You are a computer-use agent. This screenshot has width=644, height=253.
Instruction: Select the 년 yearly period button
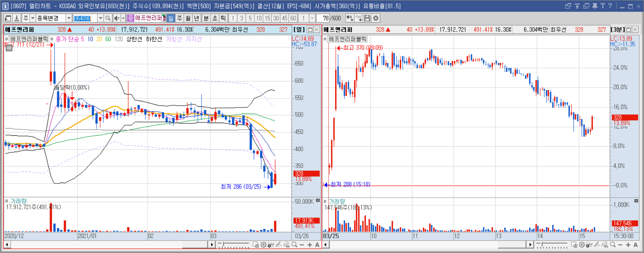coord(197,18)
